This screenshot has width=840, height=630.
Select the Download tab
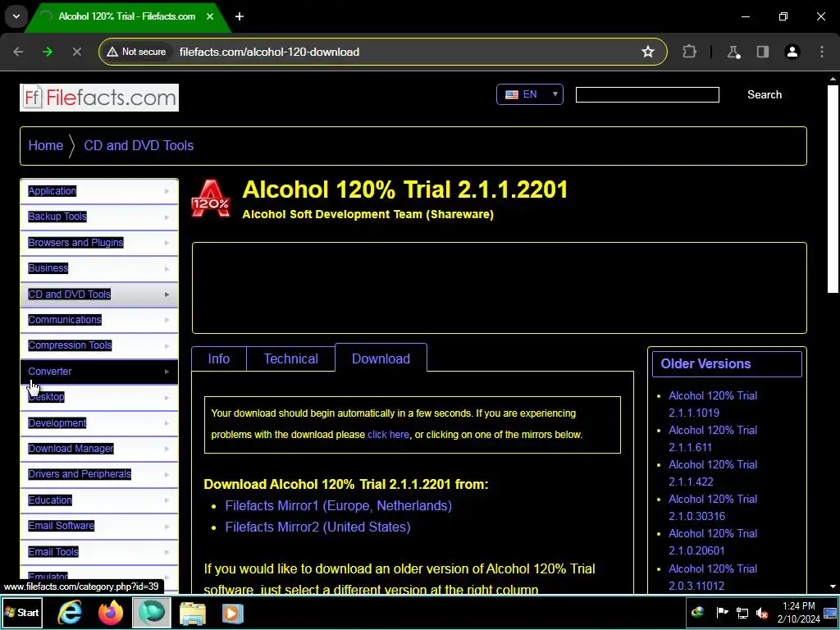(381, 358)
